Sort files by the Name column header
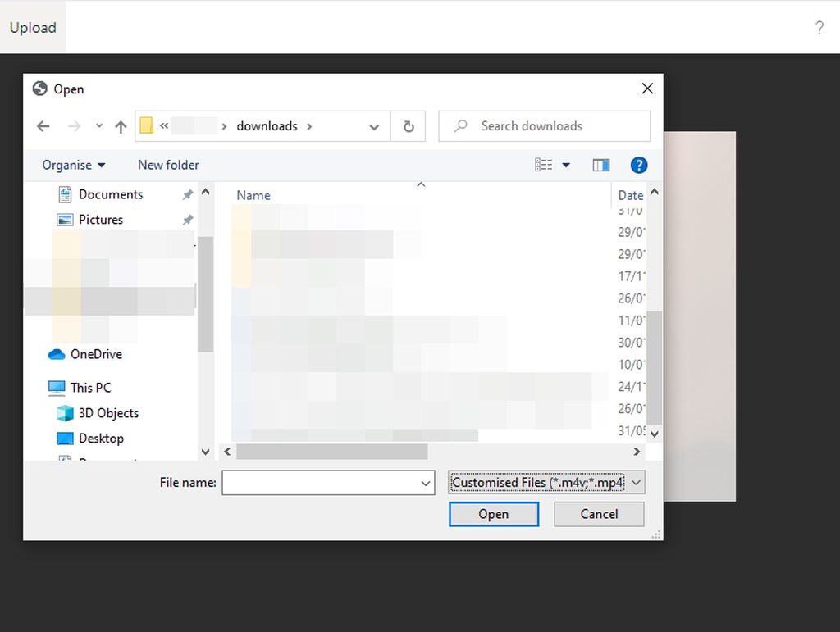840x632 pixels. (x=253, y=195)
